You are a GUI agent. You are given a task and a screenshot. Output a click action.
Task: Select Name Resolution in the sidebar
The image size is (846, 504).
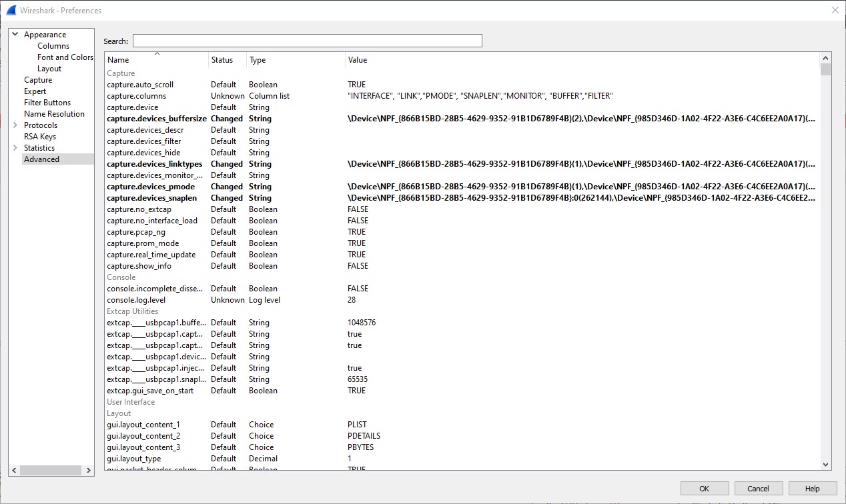tap(54, 114)
